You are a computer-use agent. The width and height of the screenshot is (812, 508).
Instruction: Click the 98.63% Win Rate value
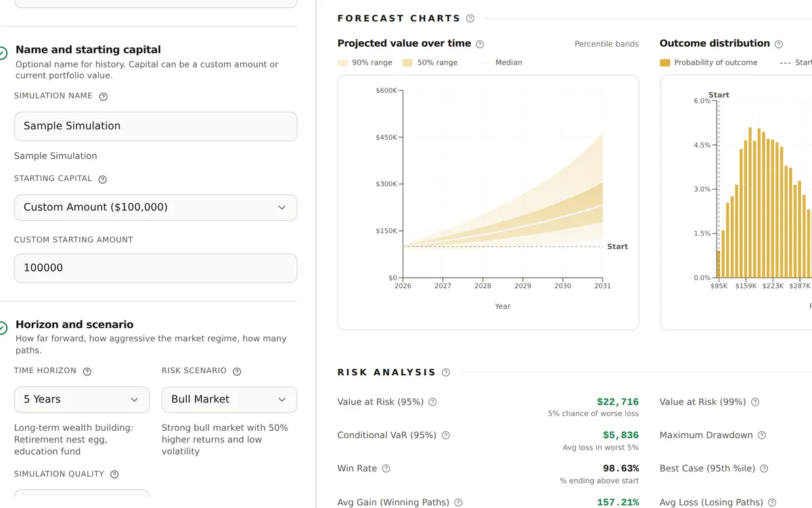click(621, 468)
